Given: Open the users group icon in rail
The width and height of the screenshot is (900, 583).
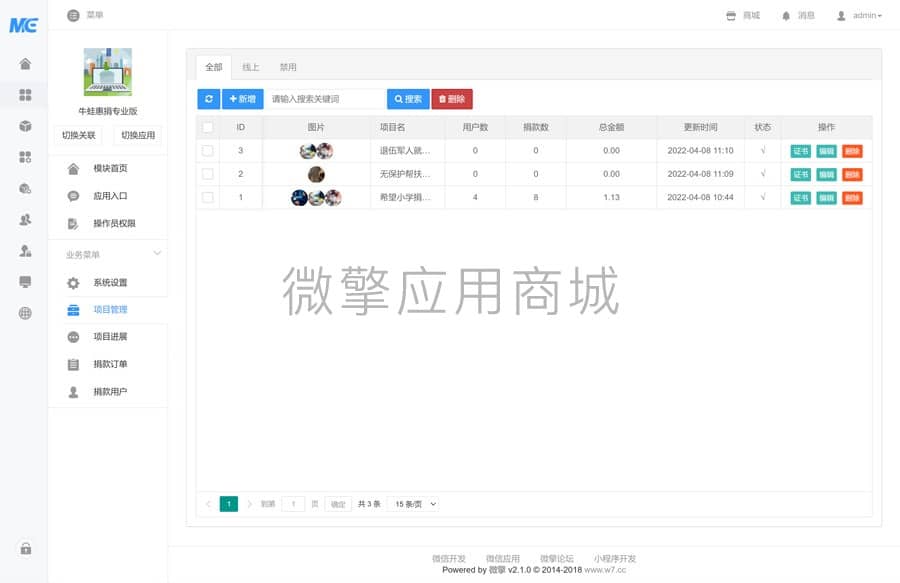Looking at the screenshot, I should (25, 219).
